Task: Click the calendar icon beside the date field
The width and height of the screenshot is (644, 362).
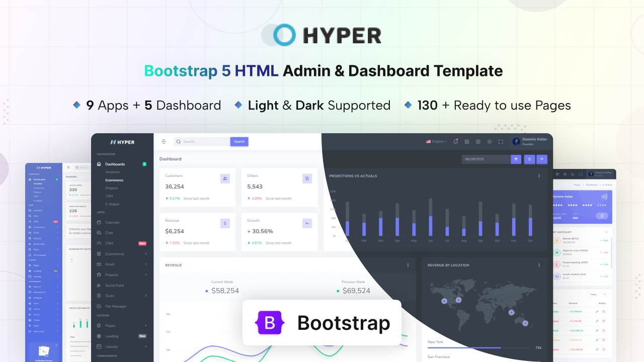Action: click(x=516, y=159)
